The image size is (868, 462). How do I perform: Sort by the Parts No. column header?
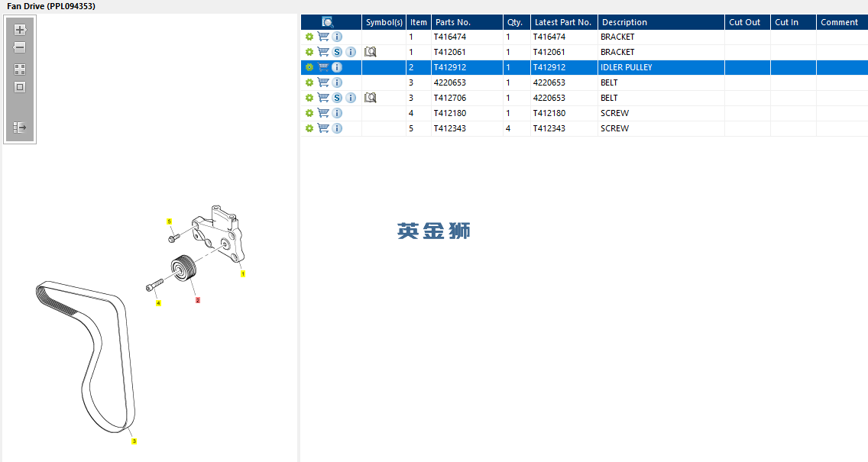(x=467, y=22)
